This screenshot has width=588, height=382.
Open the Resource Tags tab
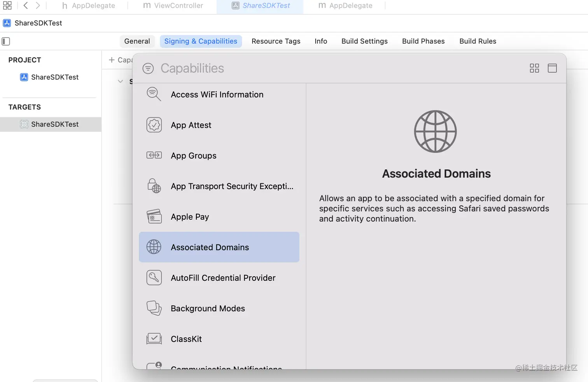pos(276,41)
